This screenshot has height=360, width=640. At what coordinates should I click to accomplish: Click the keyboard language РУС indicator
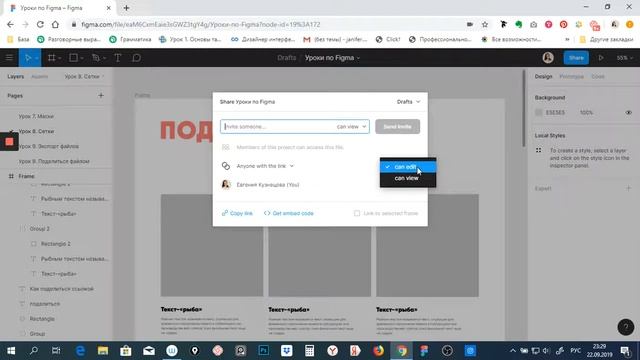click(576, 351)
